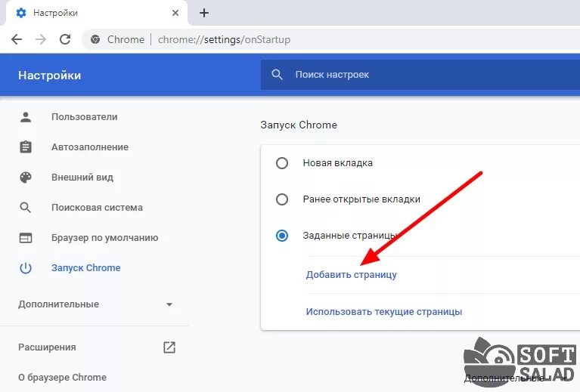Select the Заданные страницы radio button
This screenshot has height=392, width=580.
[282, 236]
